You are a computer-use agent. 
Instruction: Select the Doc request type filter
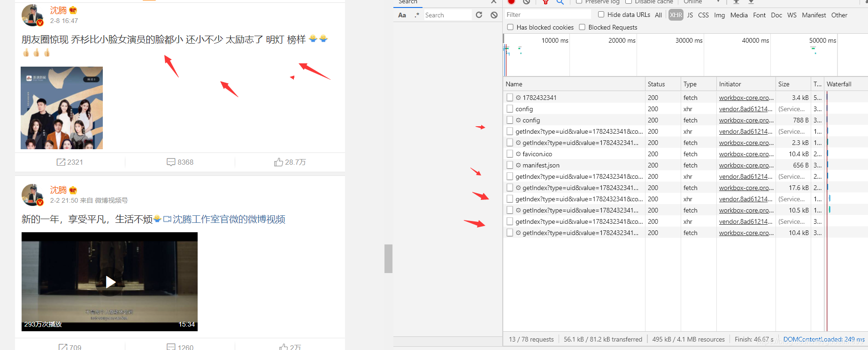[x=776, y=15]
